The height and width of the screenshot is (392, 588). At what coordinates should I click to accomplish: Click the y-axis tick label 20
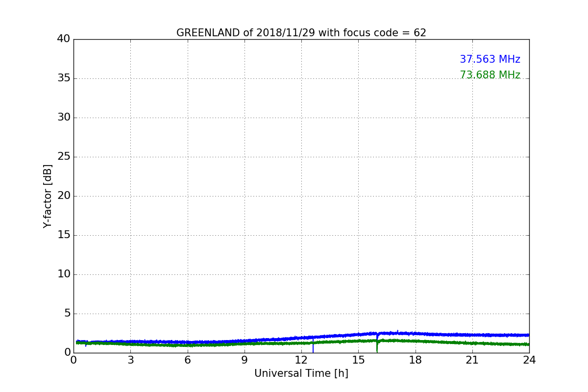click(64, 196)
